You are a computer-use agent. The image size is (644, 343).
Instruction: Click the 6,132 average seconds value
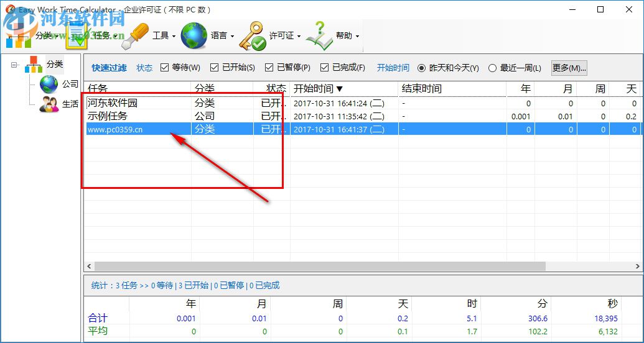609,332
